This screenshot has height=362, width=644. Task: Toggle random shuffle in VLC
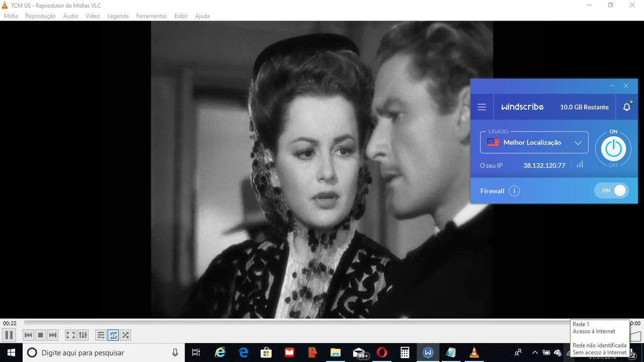[125, 335]
